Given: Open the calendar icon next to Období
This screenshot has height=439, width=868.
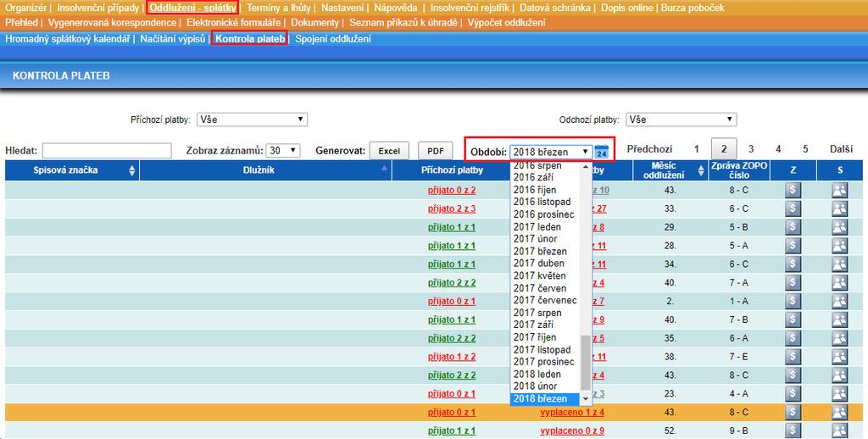Looking at the screenshot, I should tap(601, 151).
